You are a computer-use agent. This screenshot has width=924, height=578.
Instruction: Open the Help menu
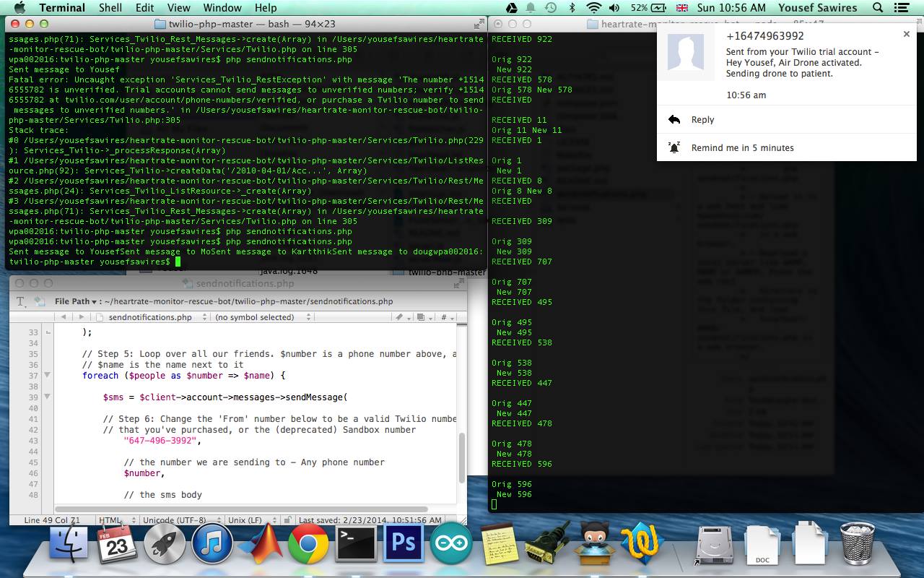(266, 8)
